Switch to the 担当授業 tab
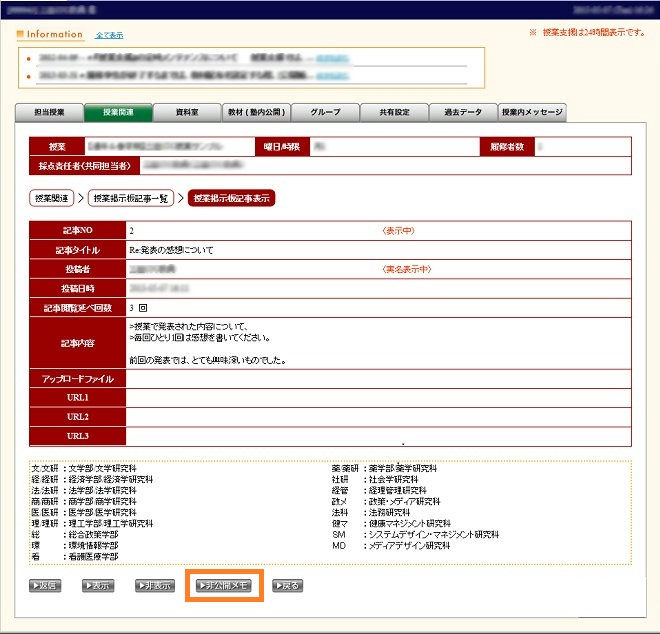The width and height of the screenshot is (660, 634). click(48, 112)
